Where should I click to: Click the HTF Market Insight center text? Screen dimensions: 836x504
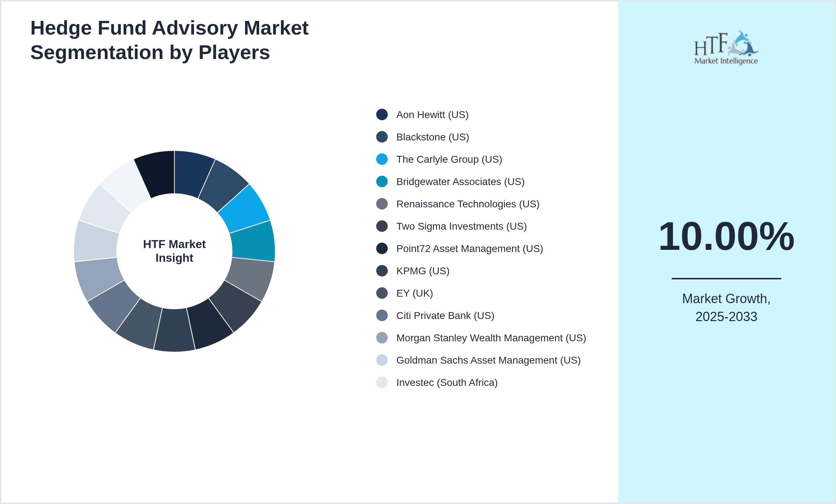(x=174, y=251)
